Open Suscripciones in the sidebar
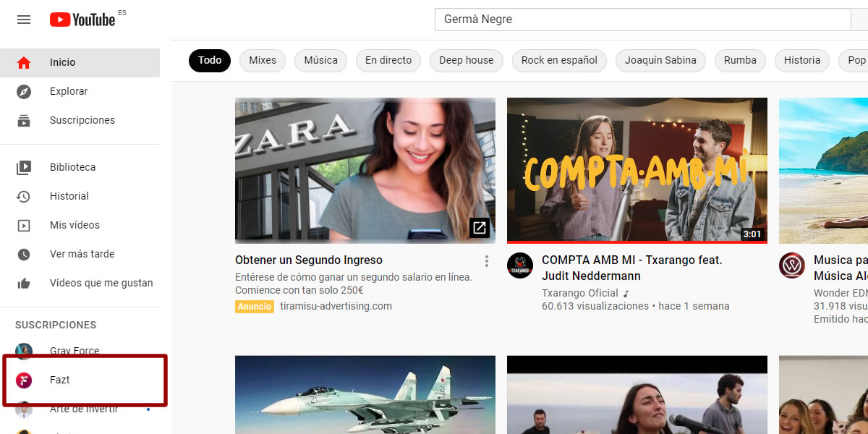 coord(80,120)
